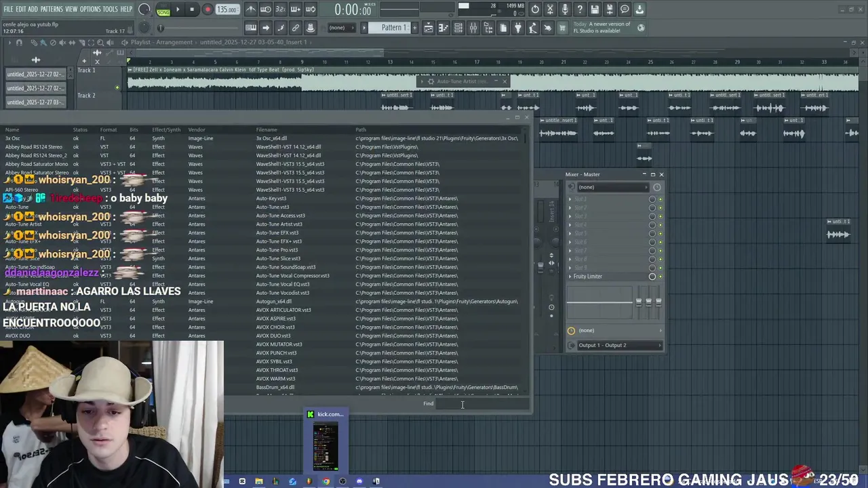Viewport: 868px width, 488px height.
Task: Open the OPTIONS menu
Action: pyautogui.click(x=90, y=9)
